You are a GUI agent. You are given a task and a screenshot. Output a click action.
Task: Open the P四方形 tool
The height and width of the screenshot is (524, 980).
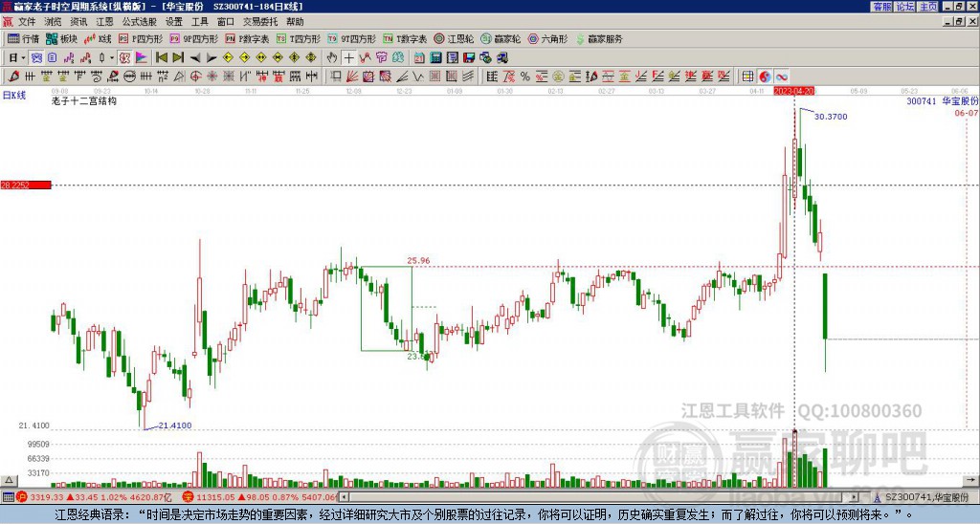click(141, 38)
